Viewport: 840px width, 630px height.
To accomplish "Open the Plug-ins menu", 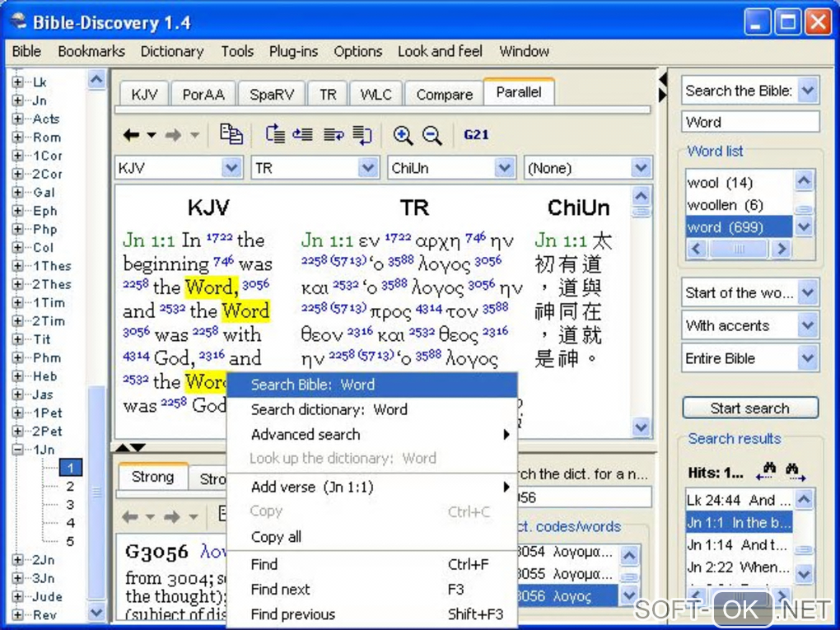I will click(x=293, y=51).
